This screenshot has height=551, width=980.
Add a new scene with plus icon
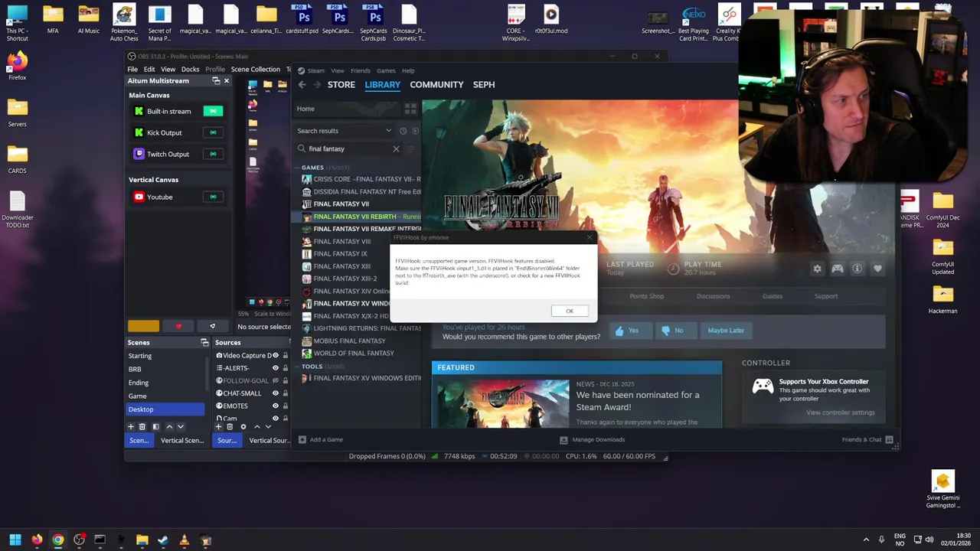[x=130, y=426]
